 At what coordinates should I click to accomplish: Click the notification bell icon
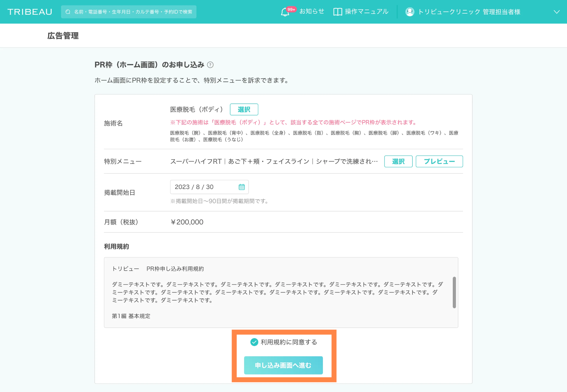point(285,12)
